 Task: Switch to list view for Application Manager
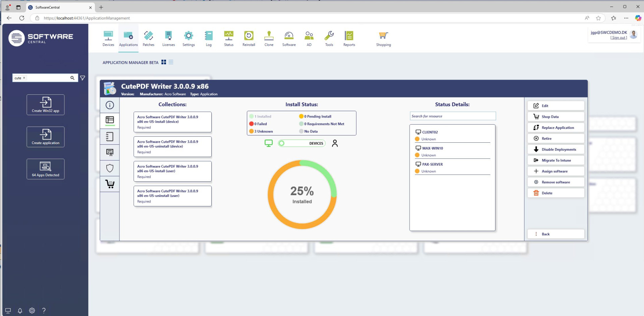(171, 62)
